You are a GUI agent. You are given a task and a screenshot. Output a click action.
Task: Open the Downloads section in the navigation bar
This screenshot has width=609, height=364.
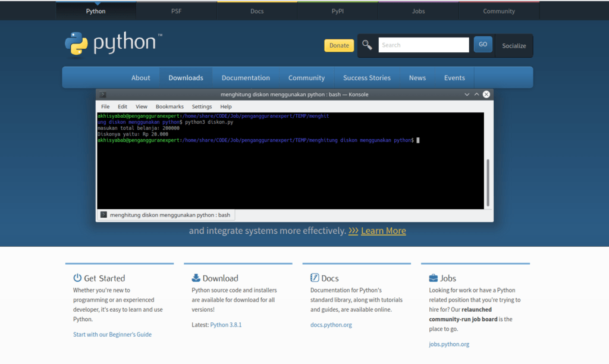tap(186, 77)
